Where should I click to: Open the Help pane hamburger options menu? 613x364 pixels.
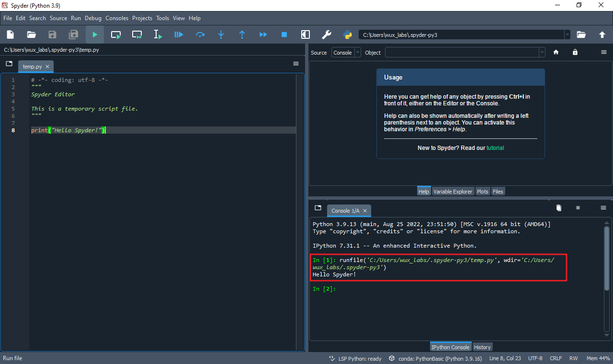coord(604,52)
